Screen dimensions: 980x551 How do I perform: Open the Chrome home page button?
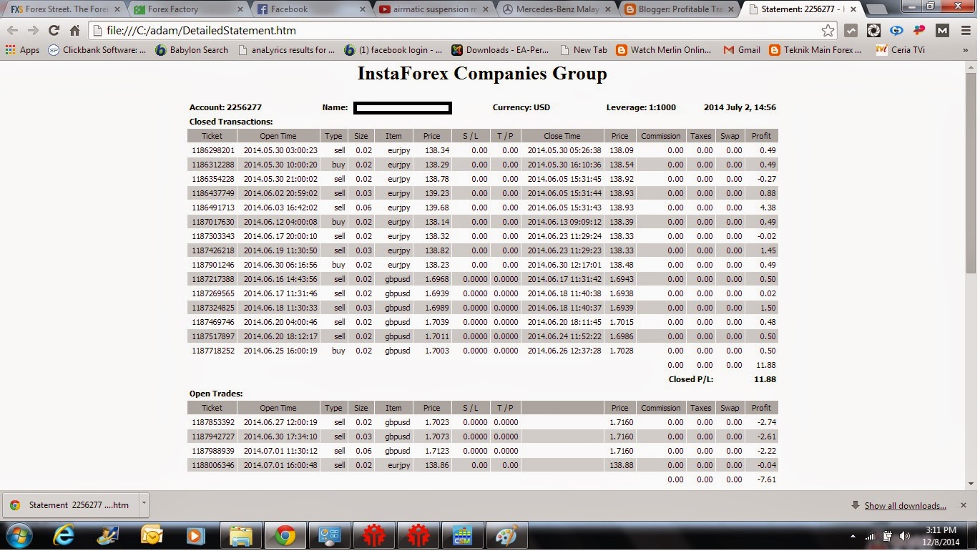click(x=74, y=31)
